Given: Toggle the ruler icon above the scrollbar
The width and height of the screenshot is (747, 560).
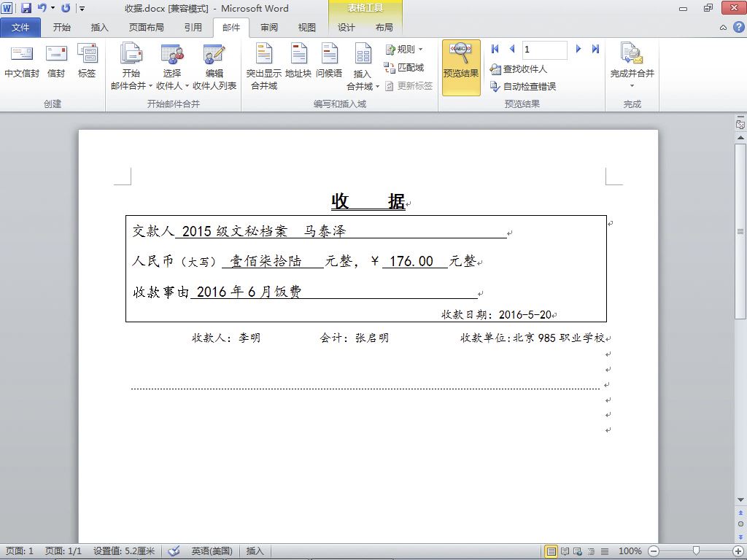Looking at the screenshot, I should 740,124.
